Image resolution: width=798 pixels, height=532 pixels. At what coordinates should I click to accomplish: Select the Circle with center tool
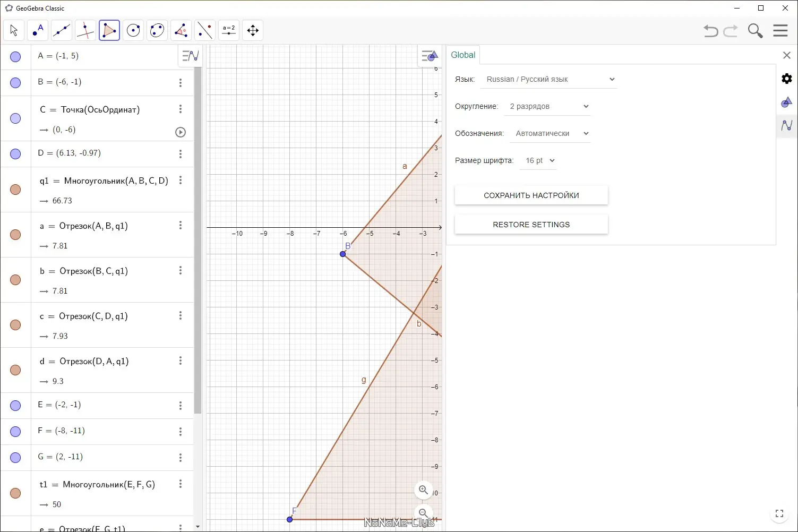pos(133,30)
